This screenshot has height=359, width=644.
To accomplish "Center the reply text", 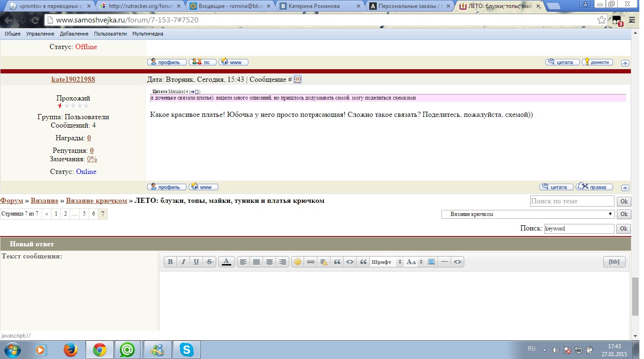I will point(270,262).
